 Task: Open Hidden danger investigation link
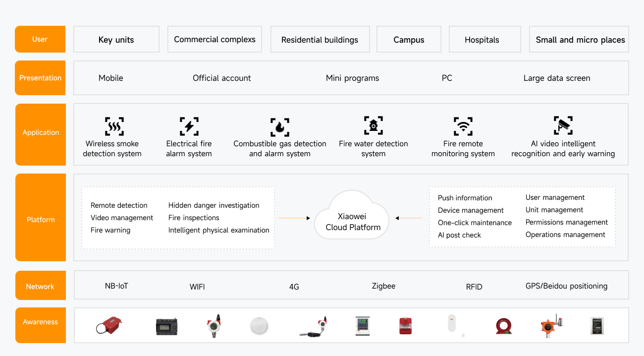[x=214, y=205]
